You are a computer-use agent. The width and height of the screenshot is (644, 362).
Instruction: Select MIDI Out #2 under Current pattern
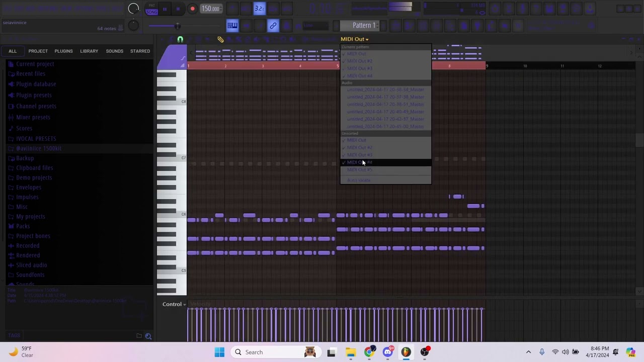pyautogui.click(x=385, y=61)
